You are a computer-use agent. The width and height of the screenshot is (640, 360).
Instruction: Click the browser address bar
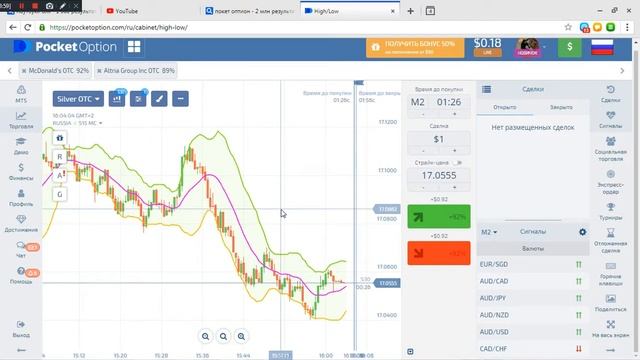point(302,27)
